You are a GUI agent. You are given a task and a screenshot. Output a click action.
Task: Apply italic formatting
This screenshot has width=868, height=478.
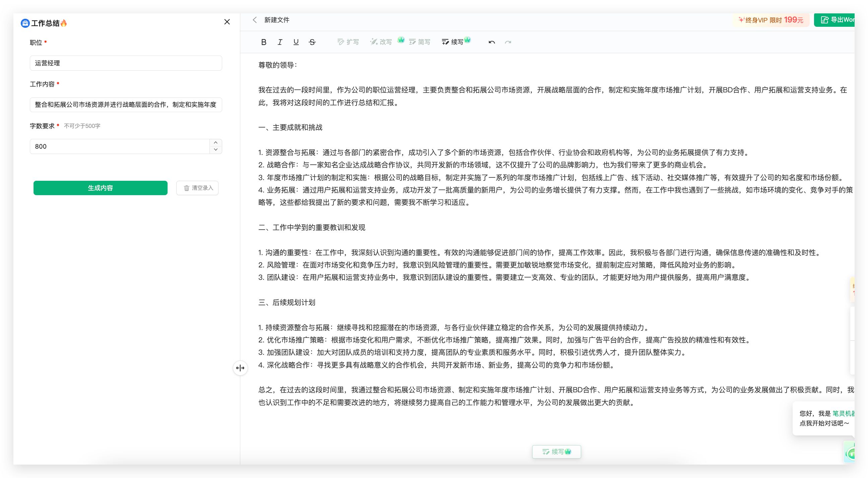[280, 42]
